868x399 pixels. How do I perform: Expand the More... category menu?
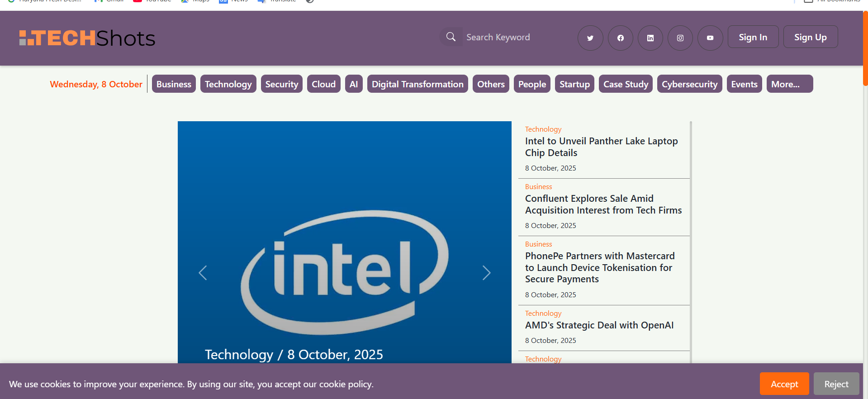(790, 84)
